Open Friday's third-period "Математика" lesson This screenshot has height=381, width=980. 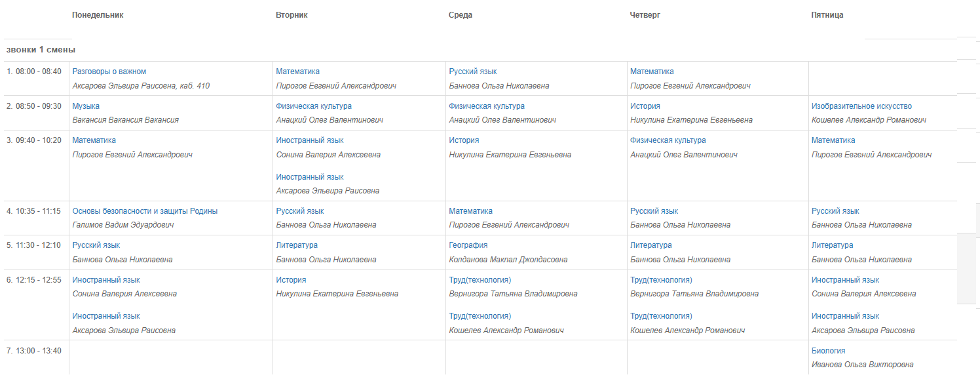(x=833, y=140)
